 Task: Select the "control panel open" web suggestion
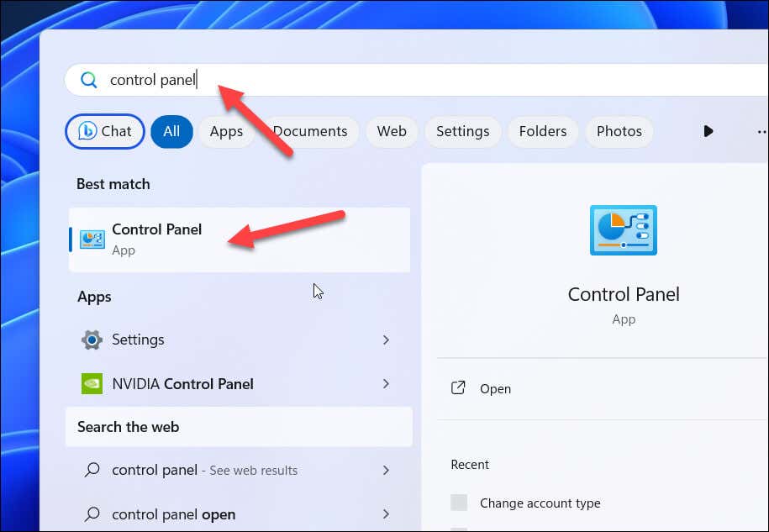click(240, 514)
